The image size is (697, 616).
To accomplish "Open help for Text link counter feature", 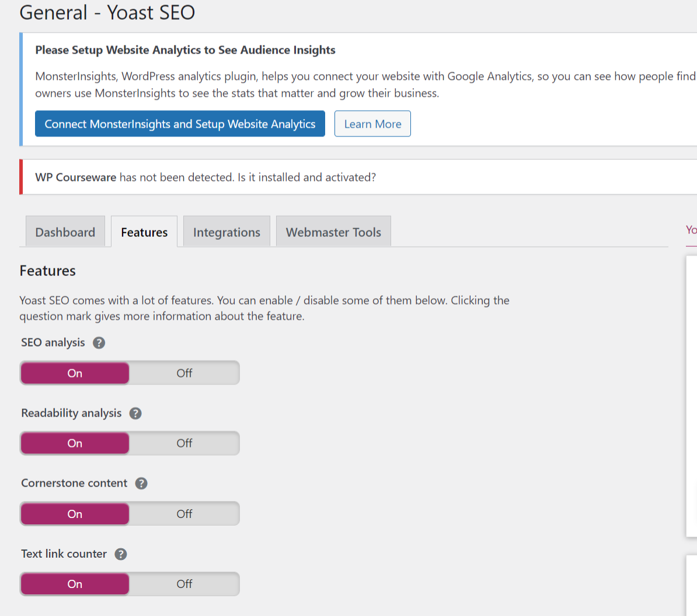I will [120, 554].
